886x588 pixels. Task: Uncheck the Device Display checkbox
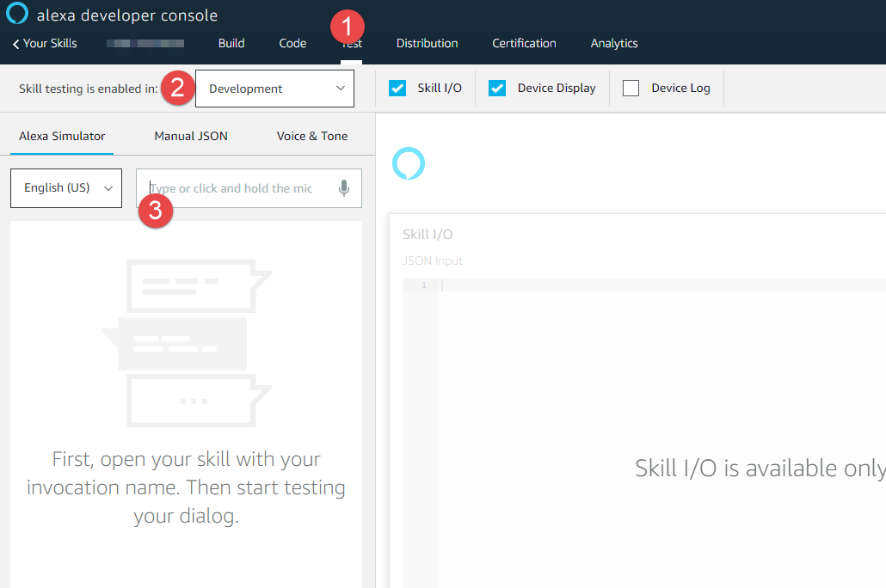point(496,89)
